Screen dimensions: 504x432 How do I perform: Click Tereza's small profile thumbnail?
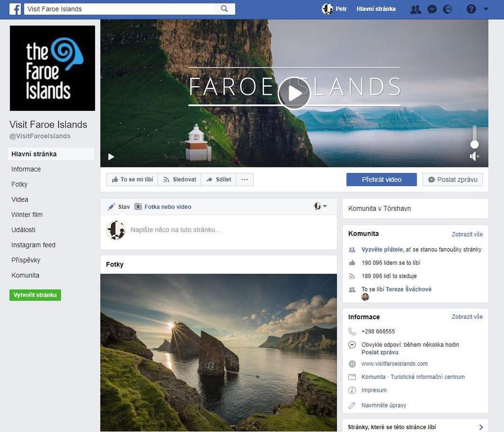pos(365,297)
